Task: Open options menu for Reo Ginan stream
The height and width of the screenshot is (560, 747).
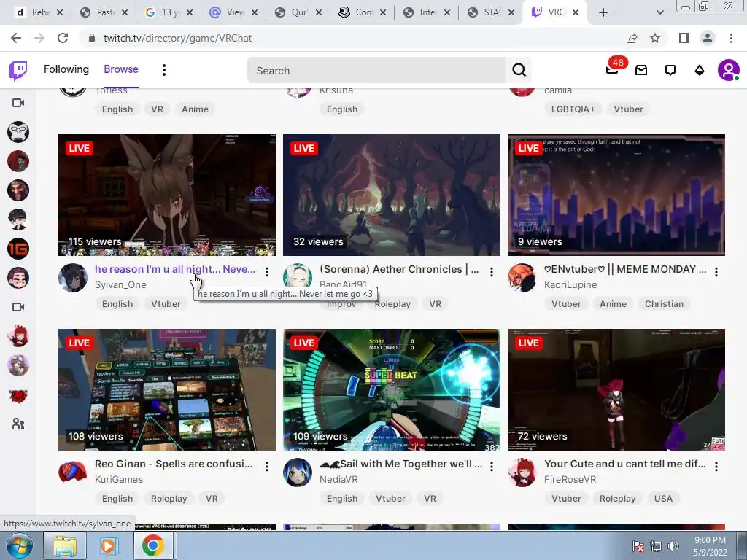Action: [267, 467]
